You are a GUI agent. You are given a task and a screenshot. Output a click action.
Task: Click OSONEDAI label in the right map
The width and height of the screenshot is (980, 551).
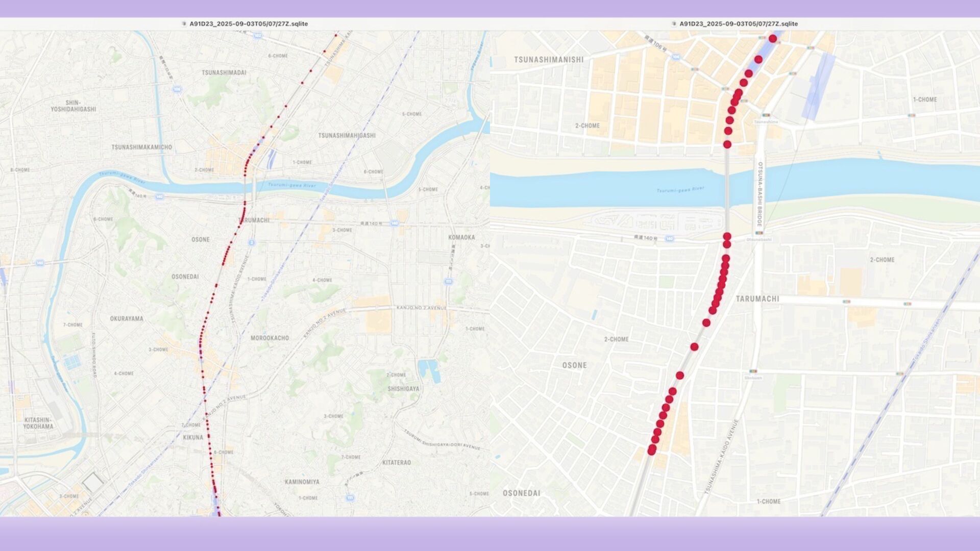[x=522, y=493]
